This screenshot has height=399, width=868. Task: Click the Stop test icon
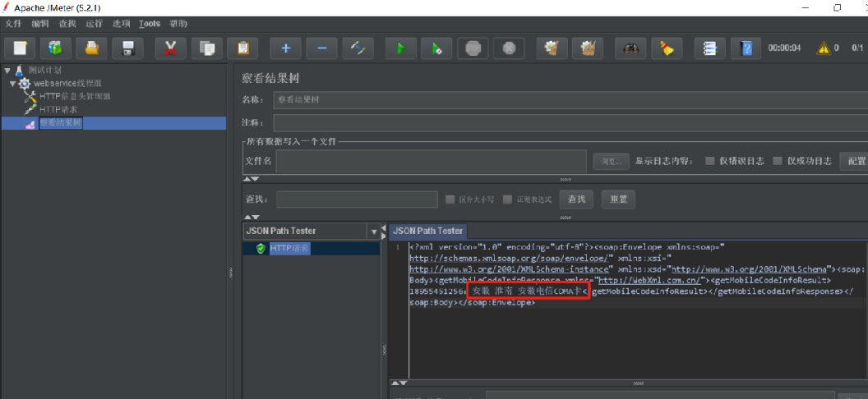pyautogui.click(x=473, y=48)
